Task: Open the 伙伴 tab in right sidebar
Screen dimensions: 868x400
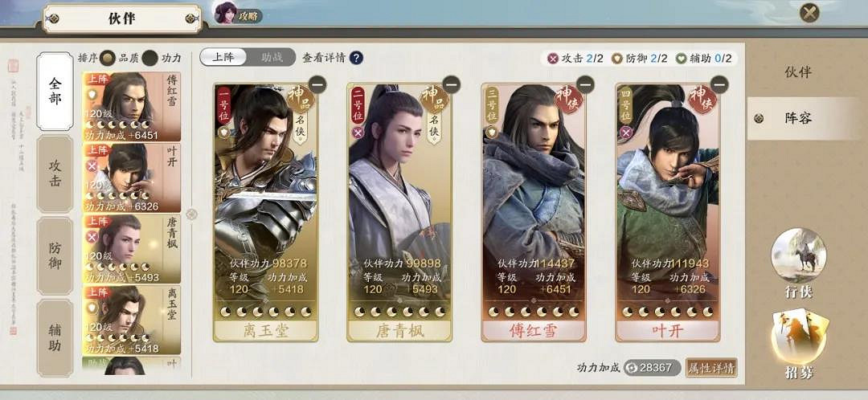Action: (x=798, y=71)
